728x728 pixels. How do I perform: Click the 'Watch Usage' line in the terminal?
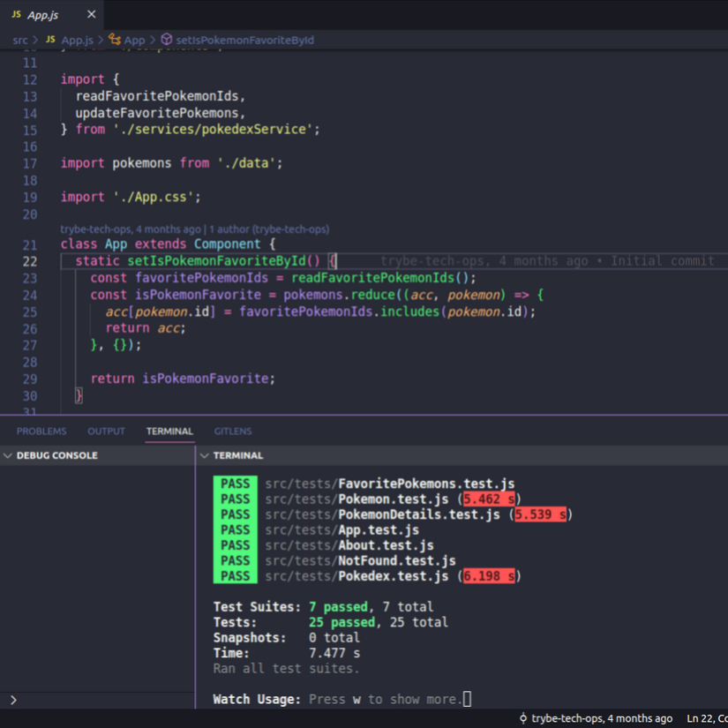click(x=342, y=699)
